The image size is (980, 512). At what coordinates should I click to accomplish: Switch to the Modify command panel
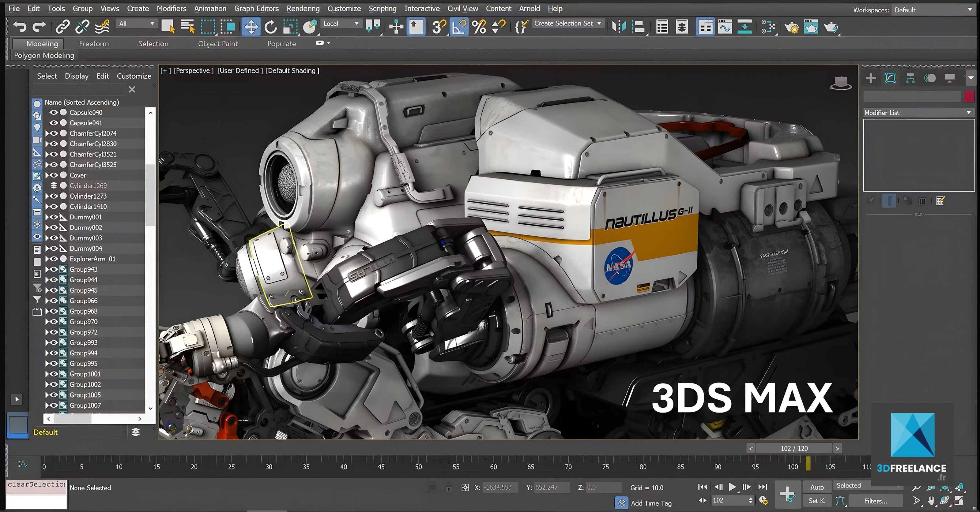coord(890,78)
